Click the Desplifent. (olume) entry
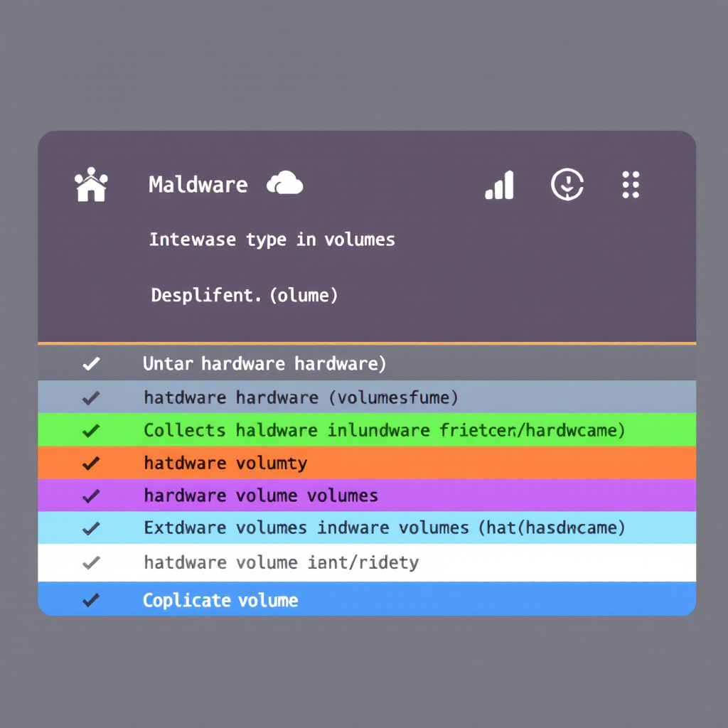Screen dimensions: 728x728 [245, 295]
